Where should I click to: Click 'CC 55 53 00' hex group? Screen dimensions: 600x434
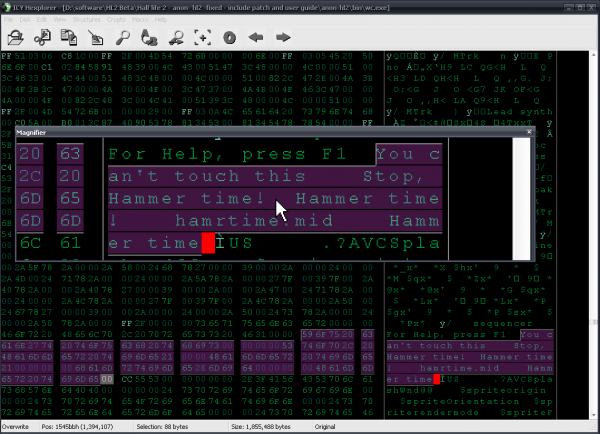click(147, 379)
